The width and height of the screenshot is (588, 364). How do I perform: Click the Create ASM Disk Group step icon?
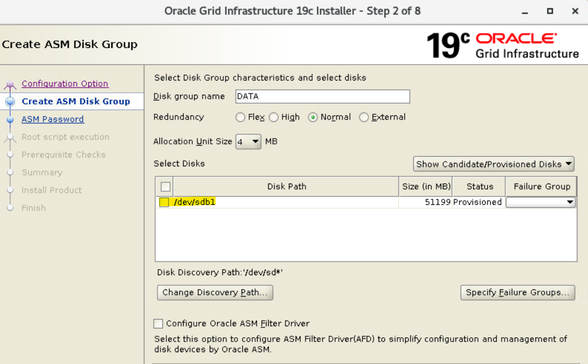pos(10,102)
